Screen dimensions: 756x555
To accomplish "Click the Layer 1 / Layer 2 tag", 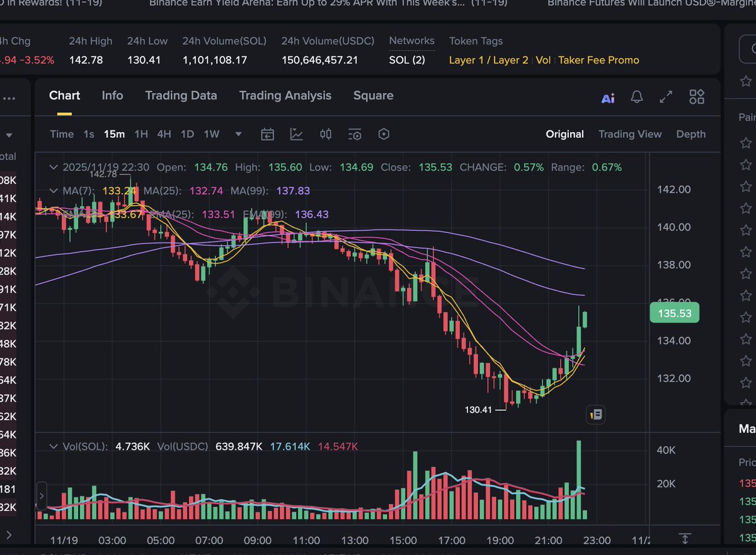I will [x=489, y=60].
